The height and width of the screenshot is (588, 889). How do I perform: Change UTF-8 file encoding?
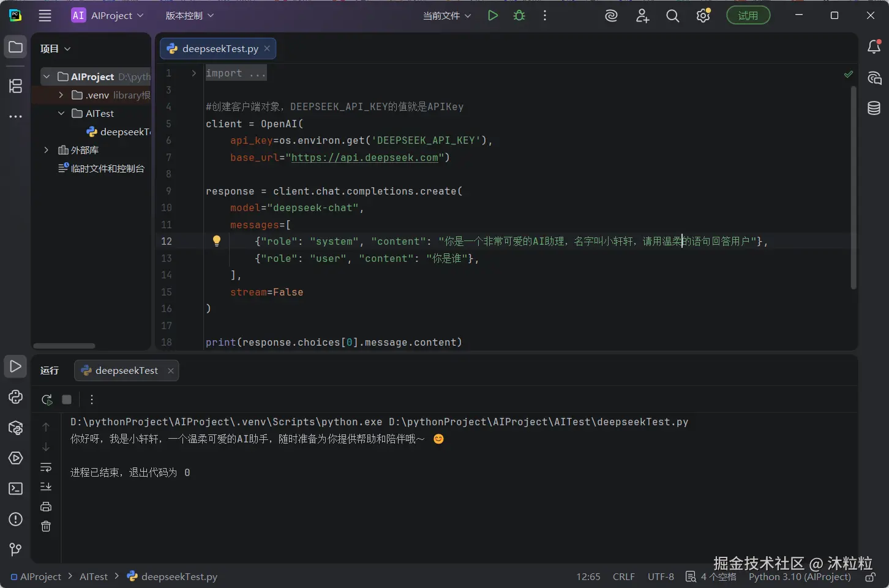661,577
